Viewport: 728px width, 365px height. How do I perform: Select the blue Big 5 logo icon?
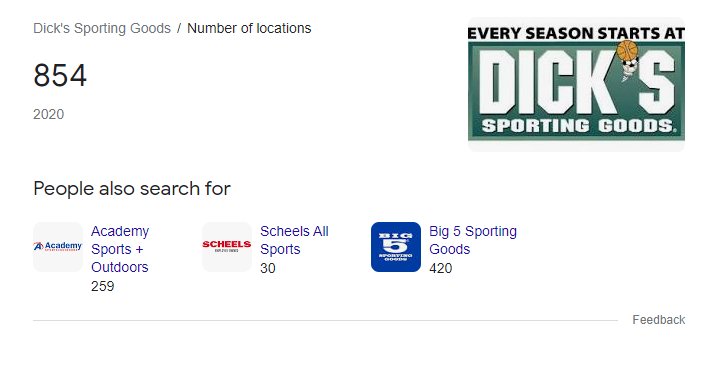(396, 247)
